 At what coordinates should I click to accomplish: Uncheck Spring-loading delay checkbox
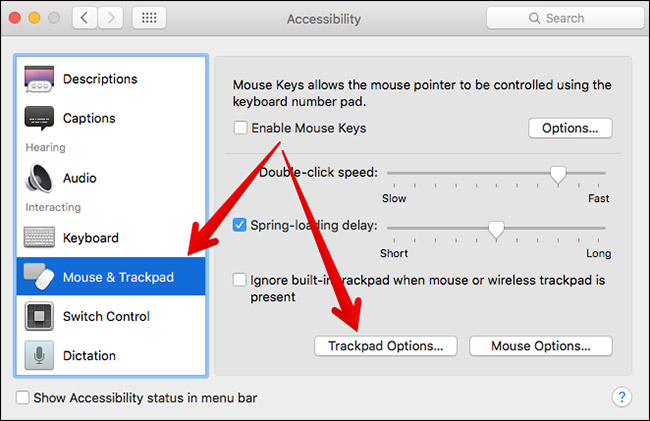(x=240, y=225)
